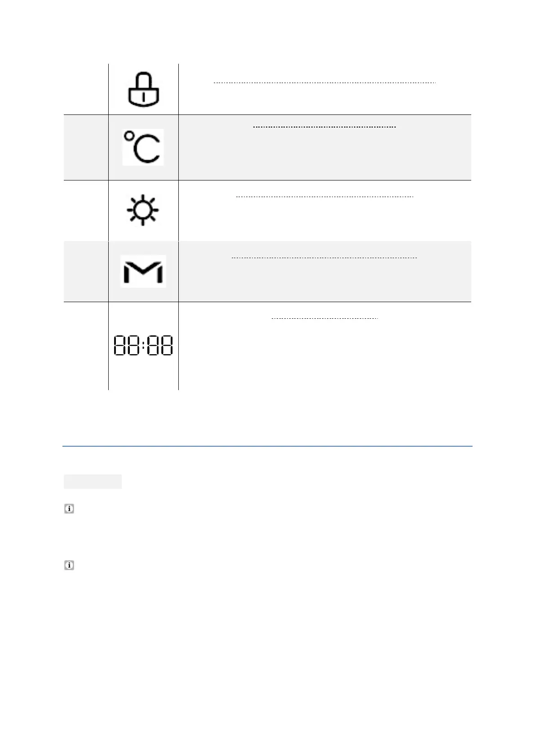Screen dimensions: 535x756
Task: Open the dotted underlined heading beside sun icon
Action: 324,197
